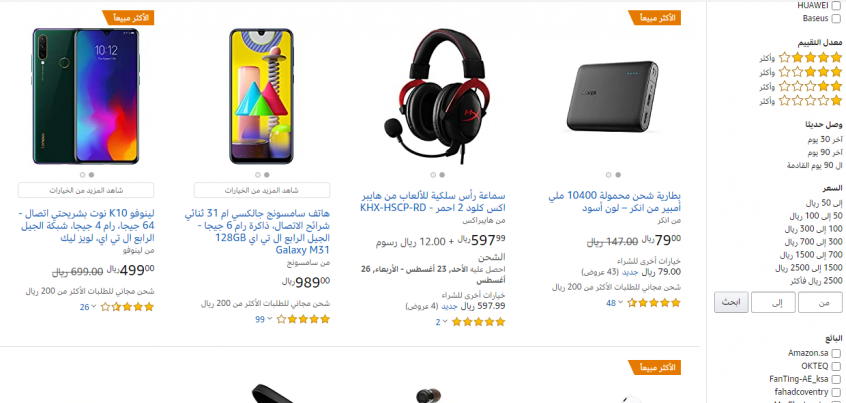
Task: Click the ابحث price search button
Action: (731, 303)
